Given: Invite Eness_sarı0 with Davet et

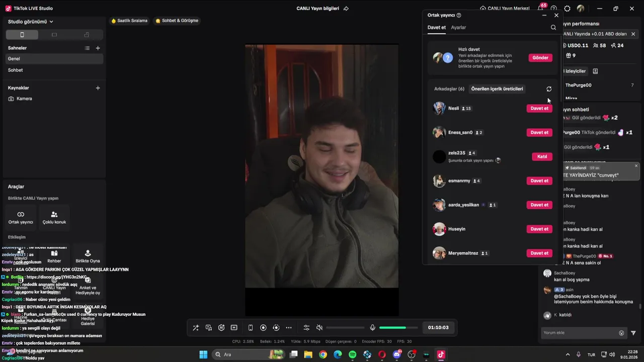Looking at the screenshot, I should (539, 133).
